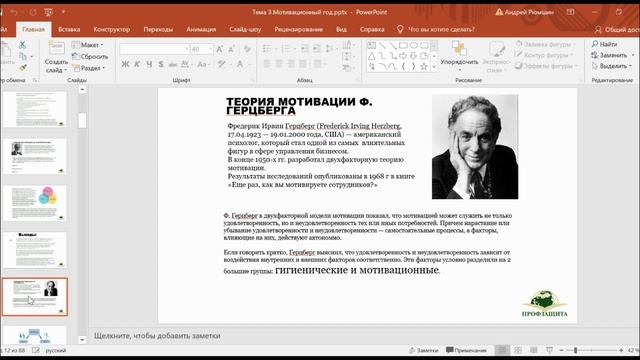Toggle the Заметки notes pane
The width and height of the screenshot is (640, 360).
424,350
